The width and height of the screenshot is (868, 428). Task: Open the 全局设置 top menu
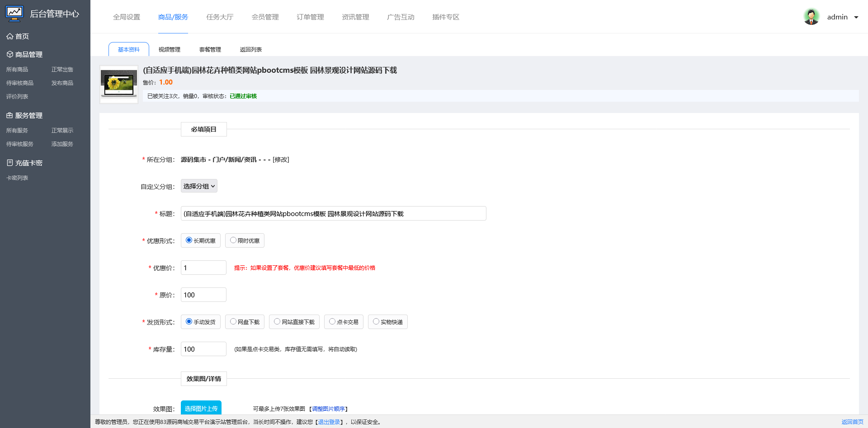coord(127,17)
